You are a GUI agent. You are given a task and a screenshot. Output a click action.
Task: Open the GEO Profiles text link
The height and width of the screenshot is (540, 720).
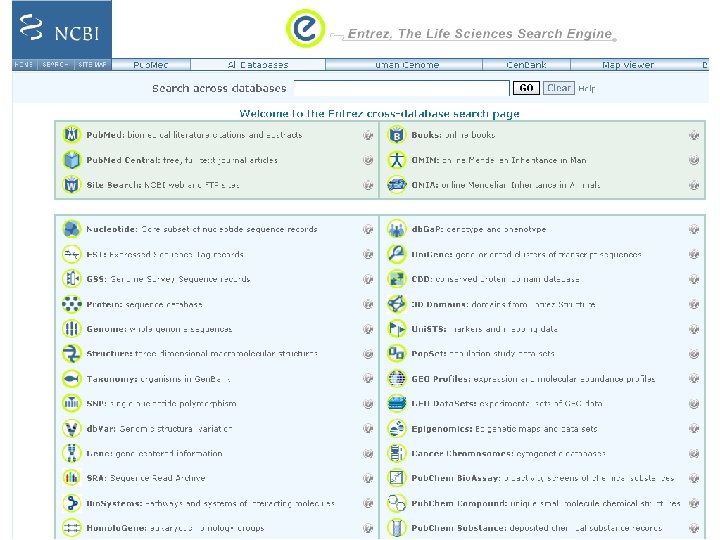441,379
